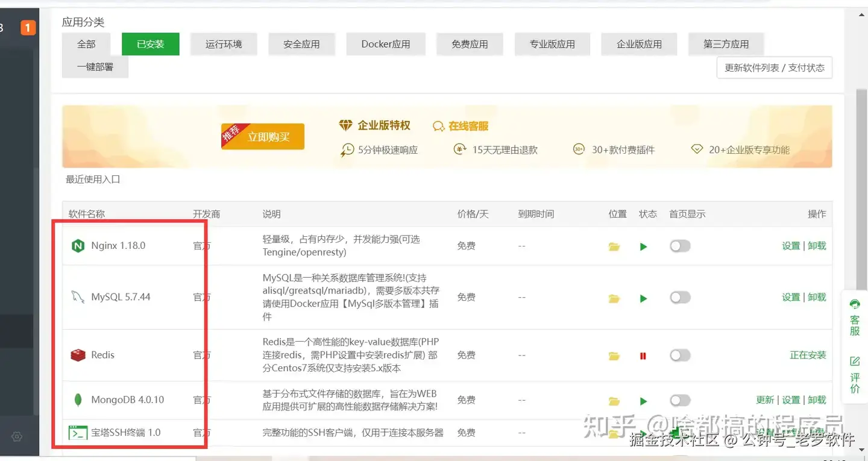The height and width of the screenshot is (461, 868).
Task: Select the 专业版应用 category tab
Action: pos(552,44)
